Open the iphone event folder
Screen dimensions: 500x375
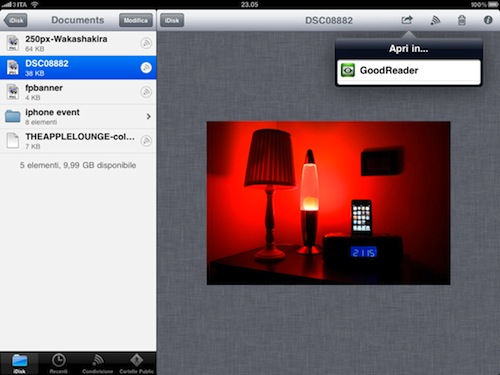(78, 116)
